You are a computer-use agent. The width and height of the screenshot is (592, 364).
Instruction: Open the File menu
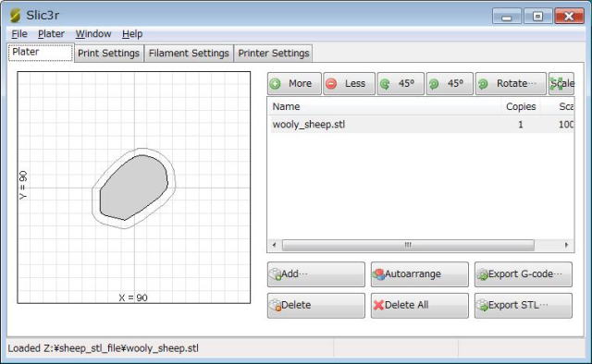click(19, 34)
